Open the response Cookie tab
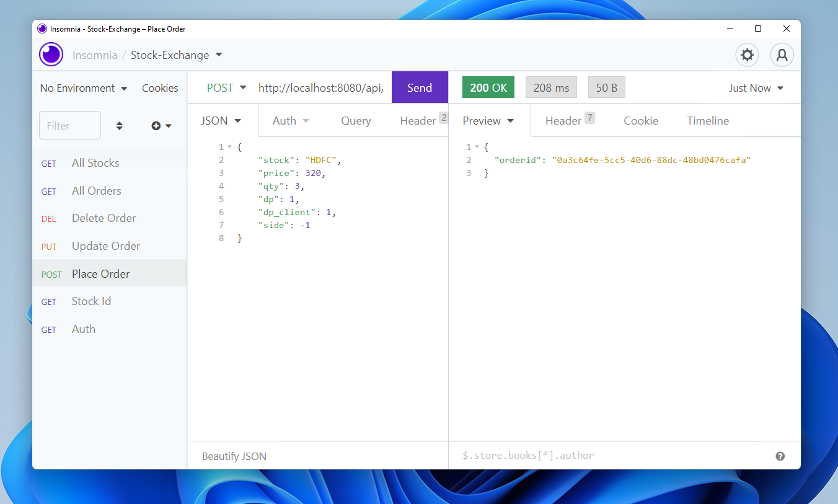The image size is (838, 504). (x=641, y=121)
